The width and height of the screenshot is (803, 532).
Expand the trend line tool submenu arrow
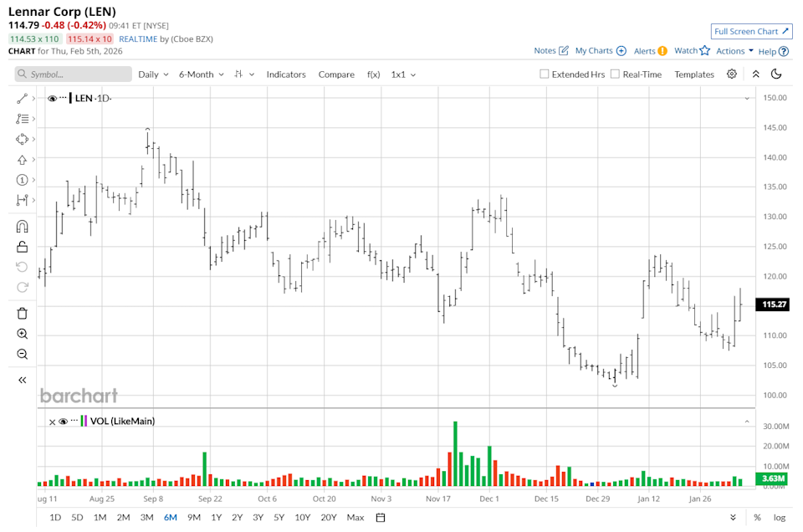coord(33,99)
